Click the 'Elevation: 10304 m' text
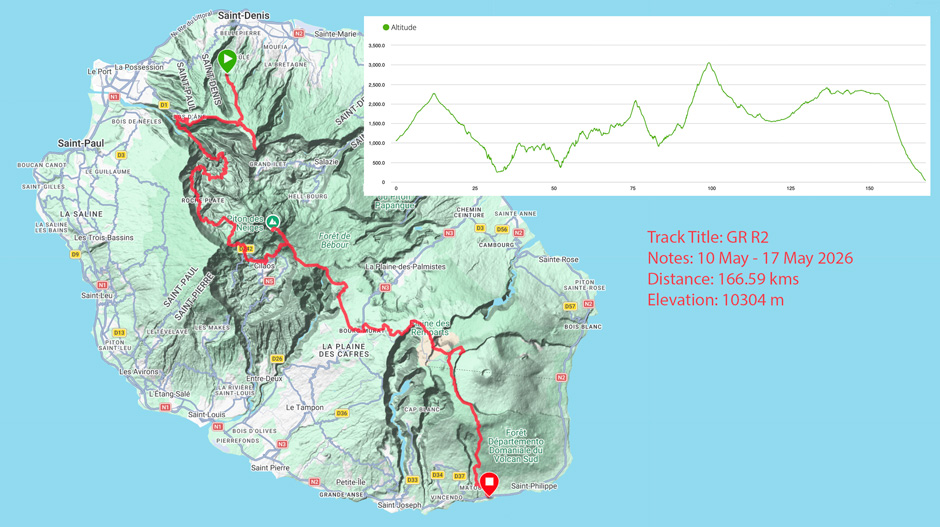Image resolution: width=940 pixels, height=527 pixels. coord(715,300)
